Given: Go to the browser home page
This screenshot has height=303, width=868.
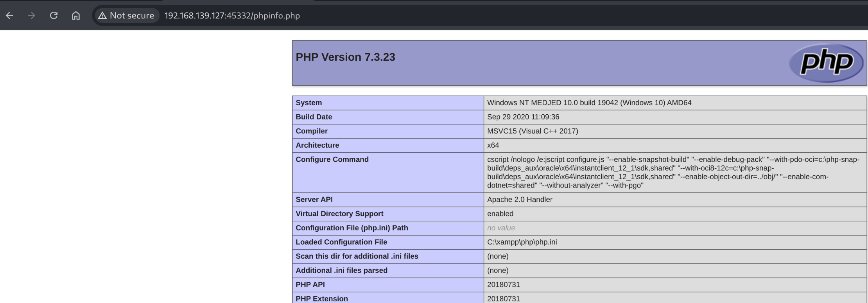Looking at the screenshot, I should click(x=76, y=16).
